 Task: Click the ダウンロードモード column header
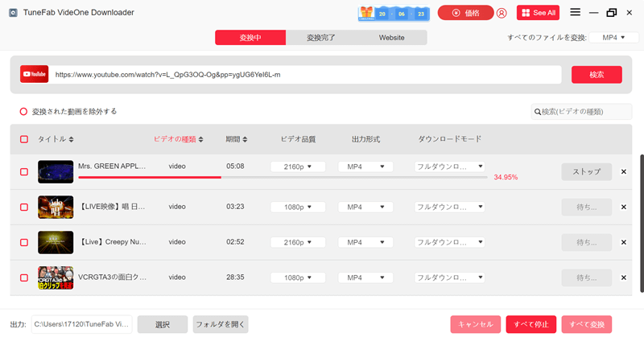449,139
